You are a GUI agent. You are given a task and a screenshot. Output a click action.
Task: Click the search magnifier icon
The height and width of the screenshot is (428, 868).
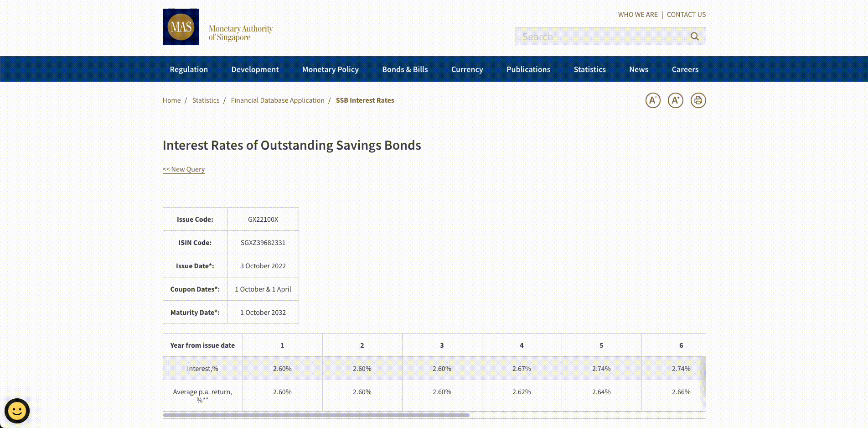(694, 36)
